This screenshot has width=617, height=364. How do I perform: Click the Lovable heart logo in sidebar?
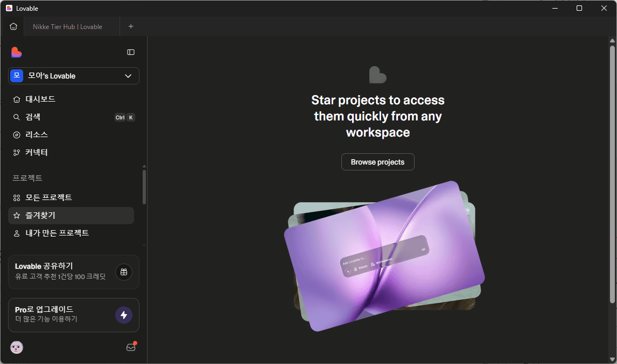tap(17, 52)
